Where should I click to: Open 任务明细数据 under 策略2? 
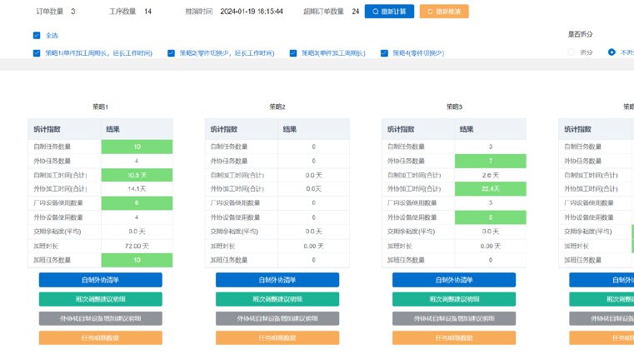tap(277, 337)
